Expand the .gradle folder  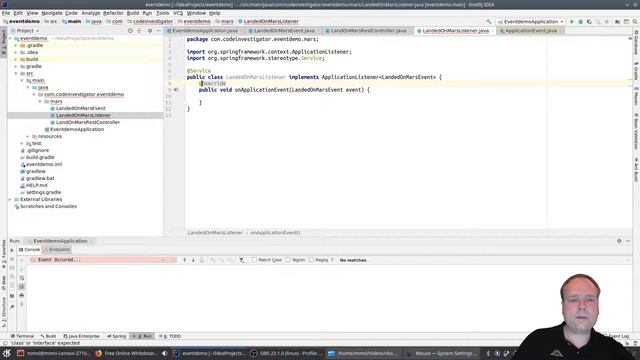16,45
